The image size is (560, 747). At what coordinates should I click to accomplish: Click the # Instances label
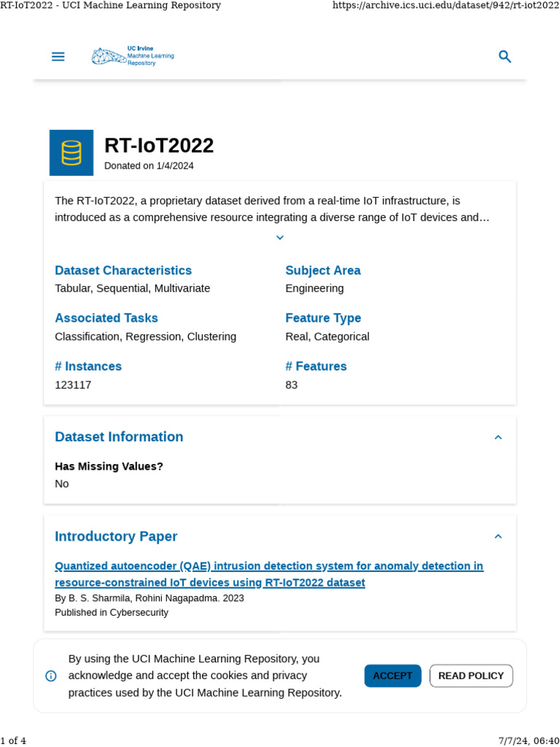pyautogui.click(x=88, y=366)
